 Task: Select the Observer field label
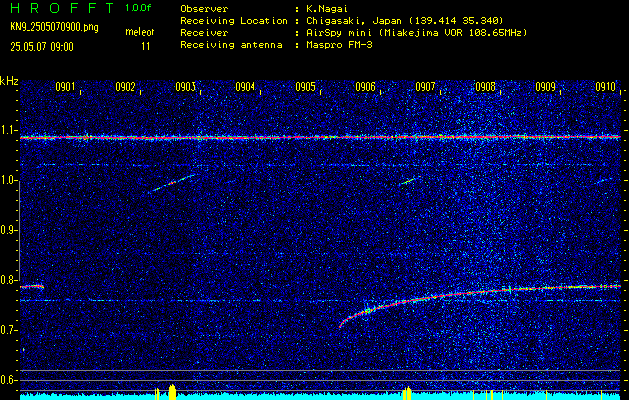tap(204, 8)
